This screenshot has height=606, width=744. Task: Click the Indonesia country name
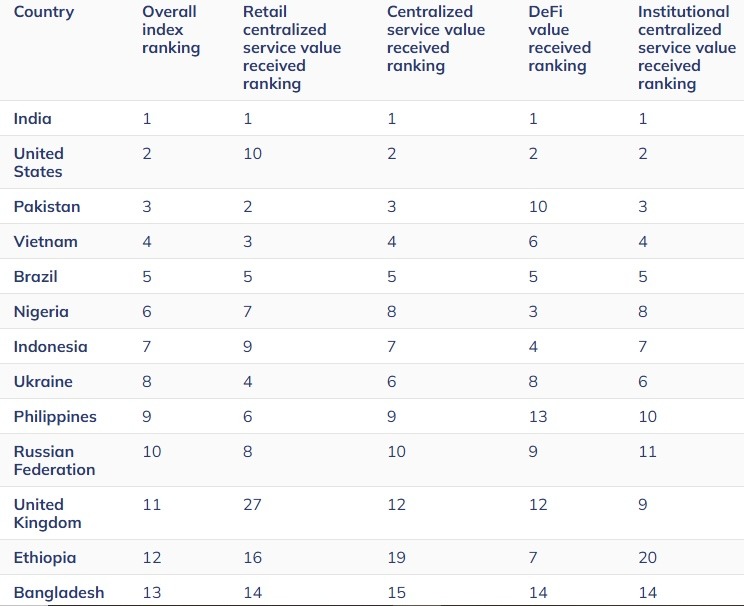click(x=51, y=346)
